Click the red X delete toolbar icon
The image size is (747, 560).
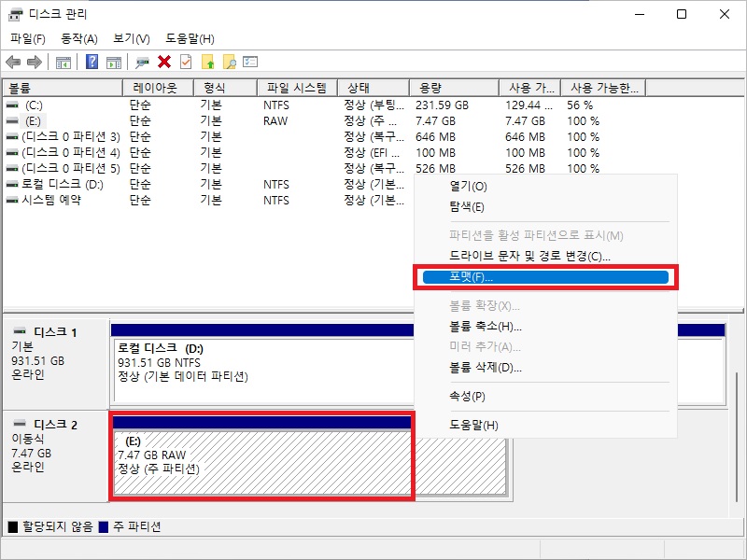pos(162,63)
